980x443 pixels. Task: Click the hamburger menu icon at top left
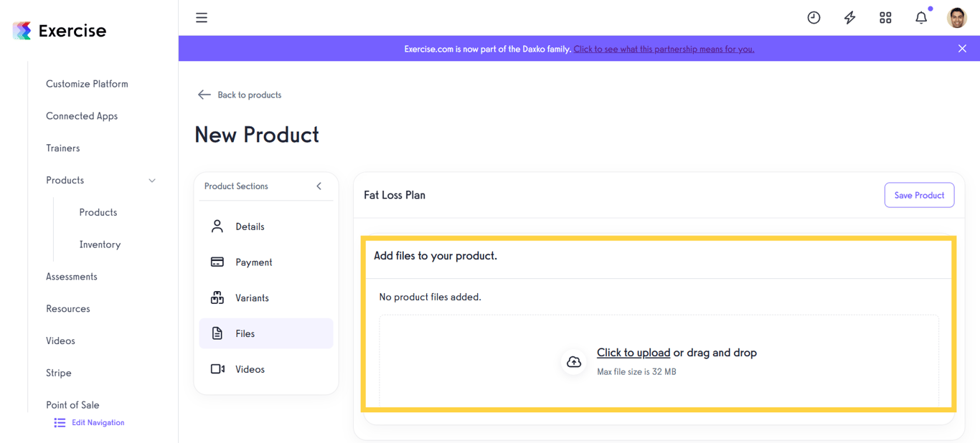point(202,17)
